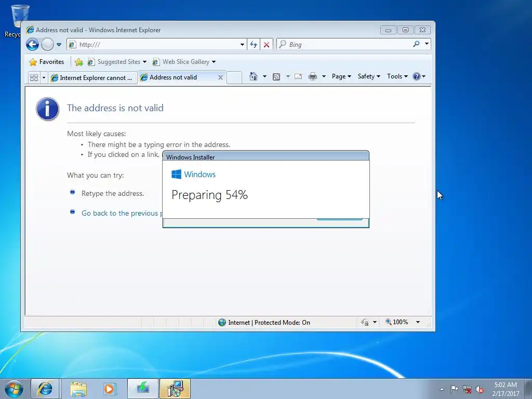Open the search provider dropdown
Image resolution: width=532 pixels, height=399 pixels.
point(427,44)
